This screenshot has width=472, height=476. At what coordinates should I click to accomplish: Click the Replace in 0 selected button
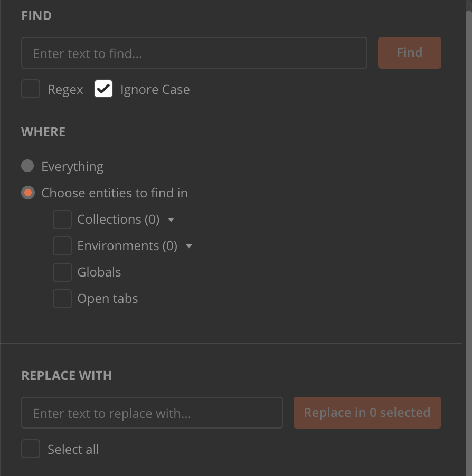pos(367,412)
